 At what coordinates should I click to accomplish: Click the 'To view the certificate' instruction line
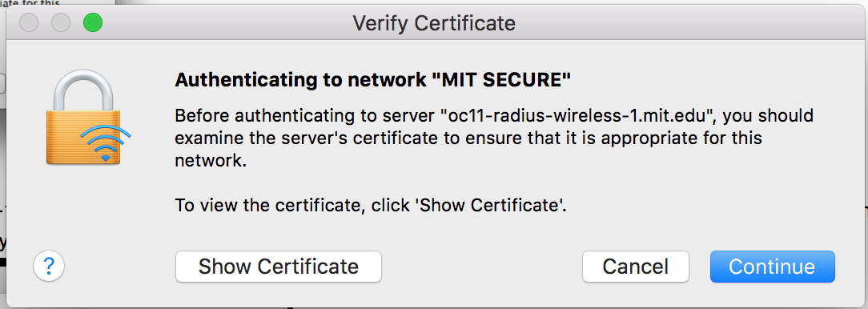pyautogui.click(x=371, y=206)
